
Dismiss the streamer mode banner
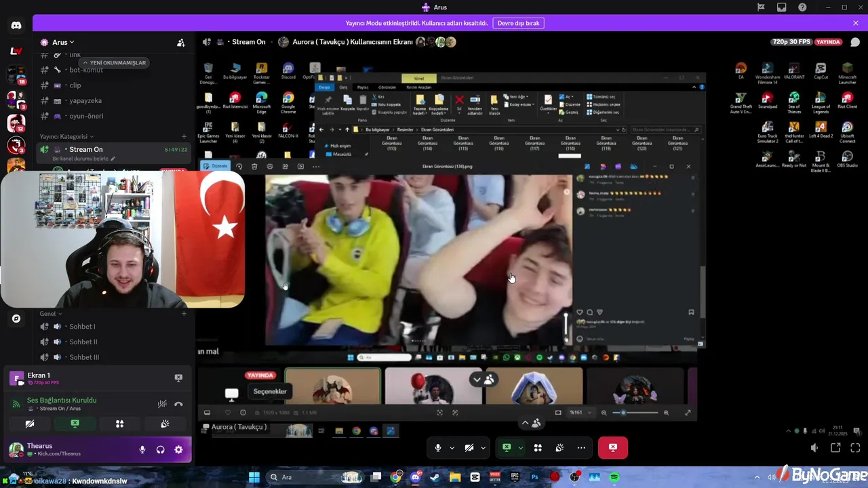[856, 23]
